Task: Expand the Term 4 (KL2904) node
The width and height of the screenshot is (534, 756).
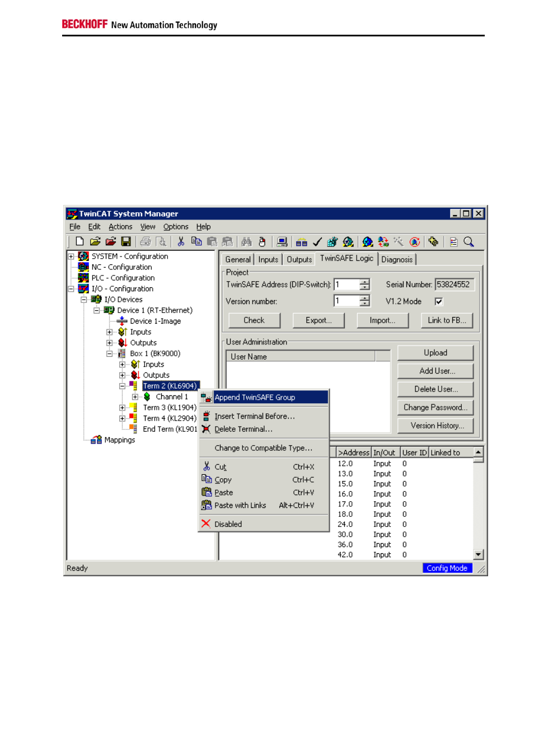Action: (x=122, y=418)
